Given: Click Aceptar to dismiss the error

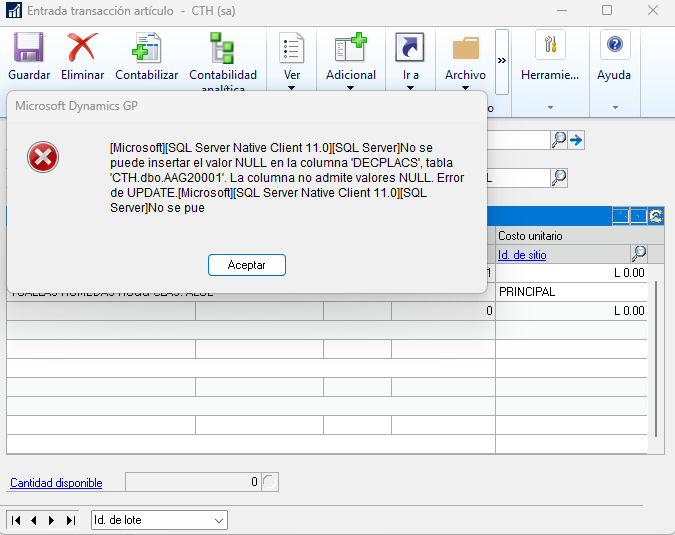Looking at the screenshot, I should [x=247, y=265].
